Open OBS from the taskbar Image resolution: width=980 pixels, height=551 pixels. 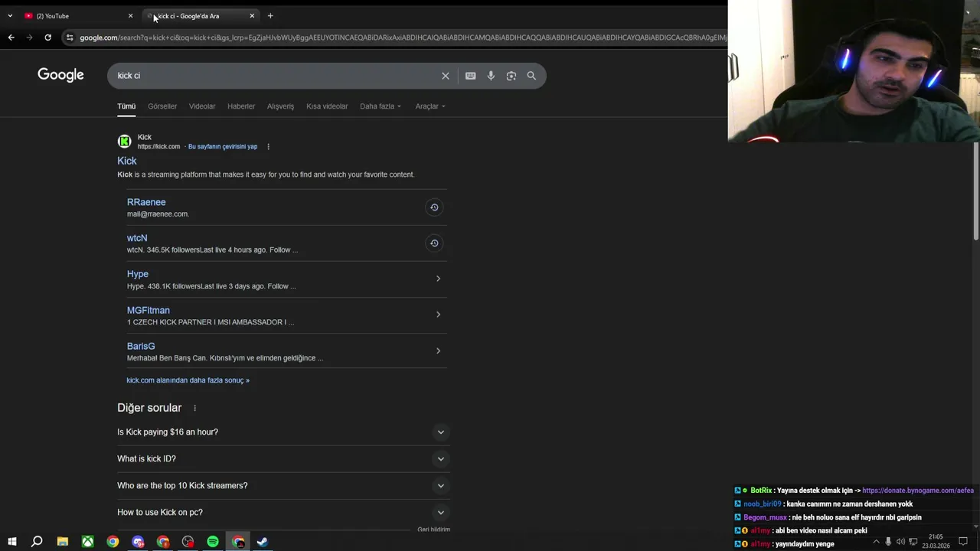188,542
